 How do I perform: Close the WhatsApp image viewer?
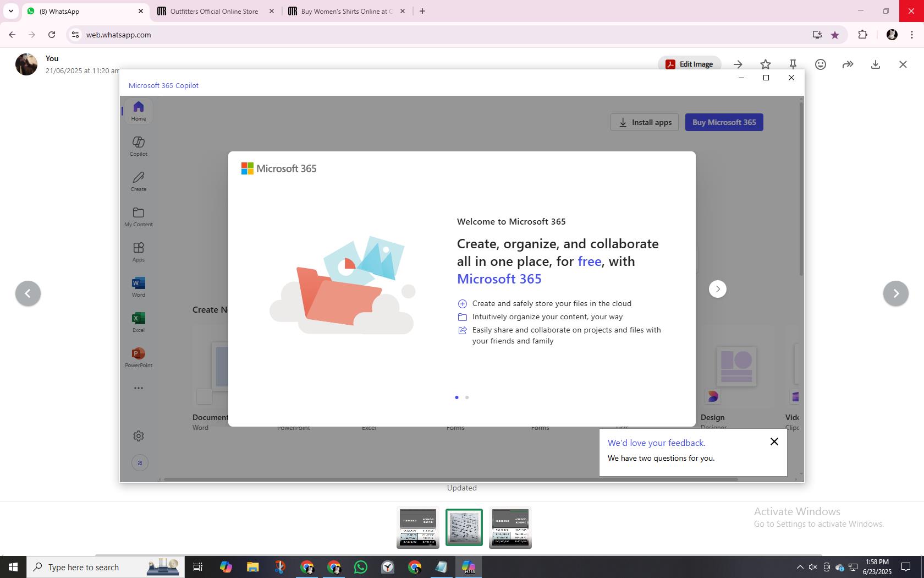903,64
